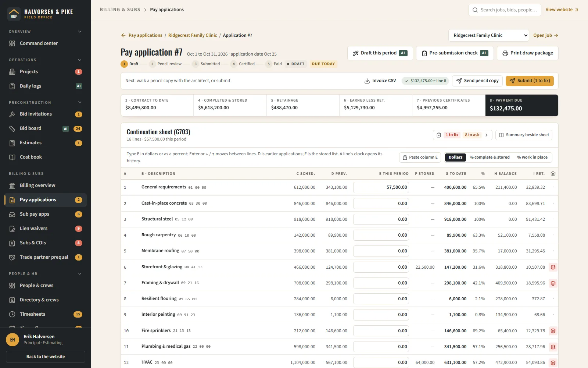Click View website link
This screenshot has height=368, width=588.
pos(562,10)
